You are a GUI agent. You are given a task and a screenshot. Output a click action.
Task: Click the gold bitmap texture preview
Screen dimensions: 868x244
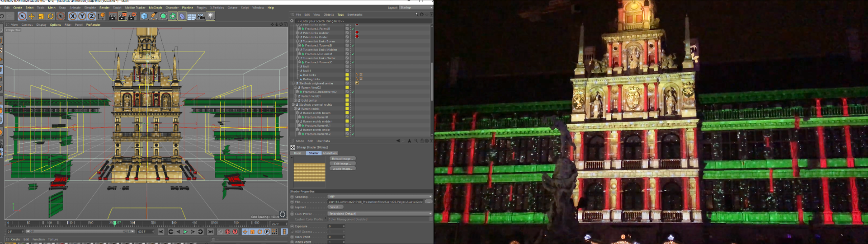click(309, 172)
